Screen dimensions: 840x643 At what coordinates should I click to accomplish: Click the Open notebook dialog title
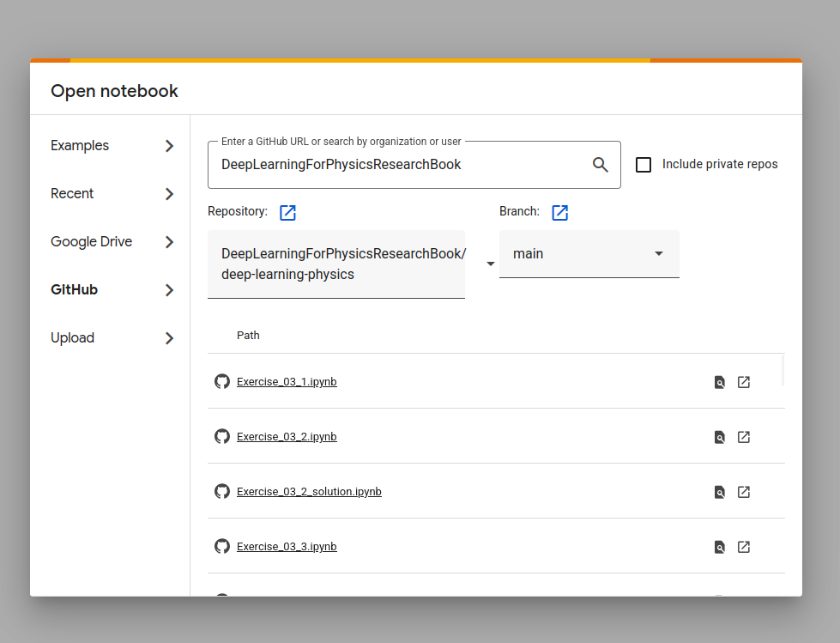[x=114, y=91]
